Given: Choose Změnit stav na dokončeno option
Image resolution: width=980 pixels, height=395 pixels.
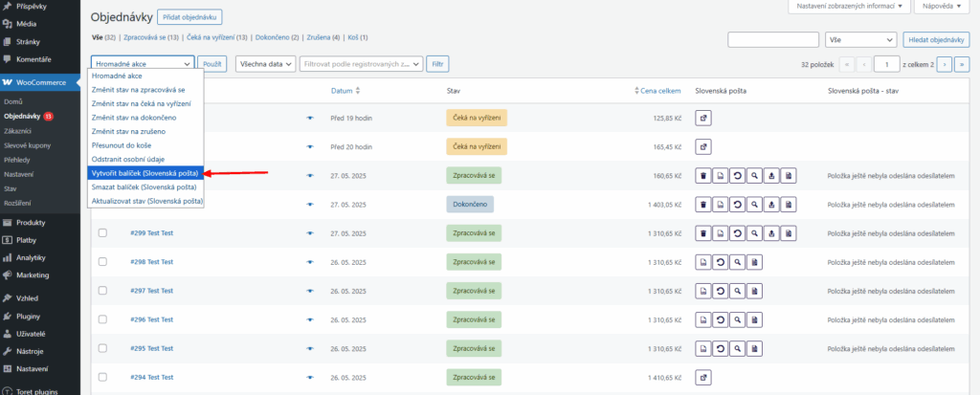Looking at the screenshot, I should point(145,118).
